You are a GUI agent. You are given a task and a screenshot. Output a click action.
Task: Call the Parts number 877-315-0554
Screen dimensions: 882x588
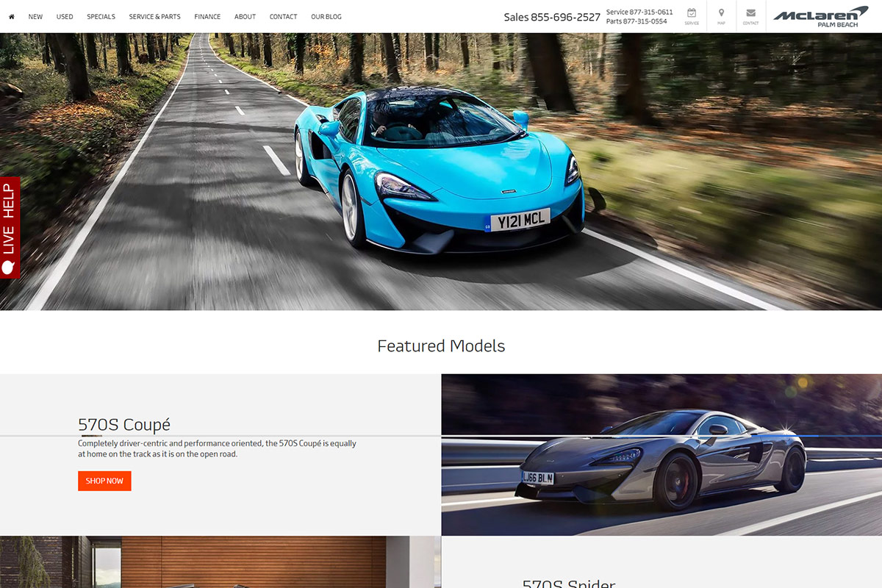[637, 21]
